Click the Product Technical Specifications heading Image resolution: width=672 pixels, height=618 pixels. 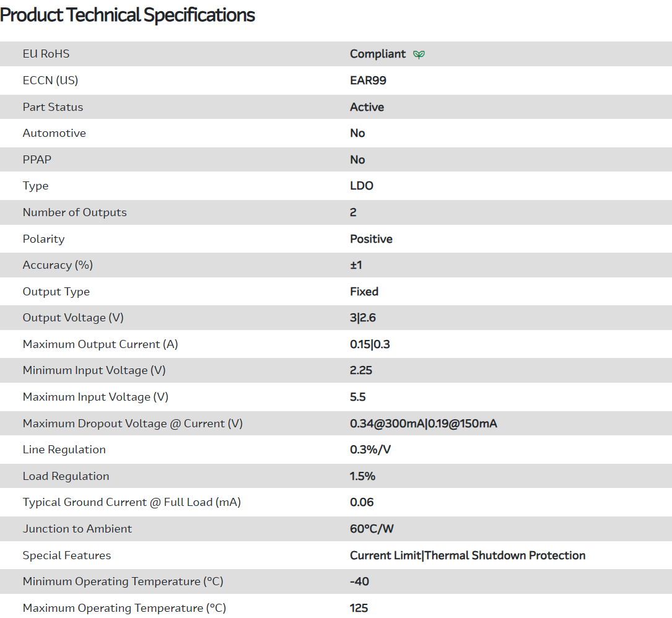coord(128,15)
